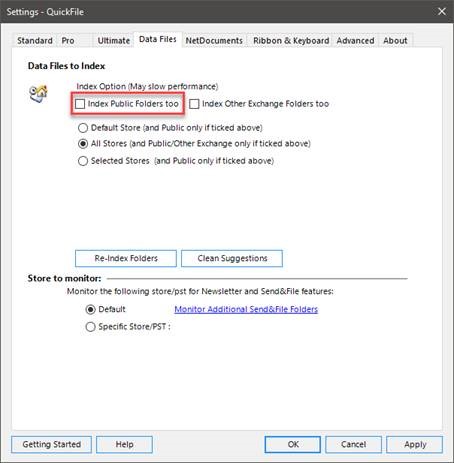Click Apply to save settings
Image resolution: width=454 pixels, height=463 pixels.
[415, 444]
